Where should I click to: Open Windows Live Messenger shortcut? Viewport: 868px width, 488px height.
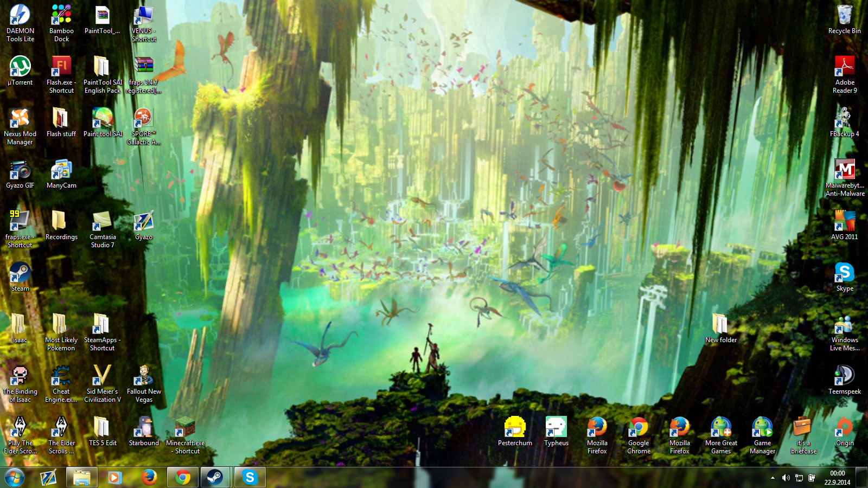(845, 333)
